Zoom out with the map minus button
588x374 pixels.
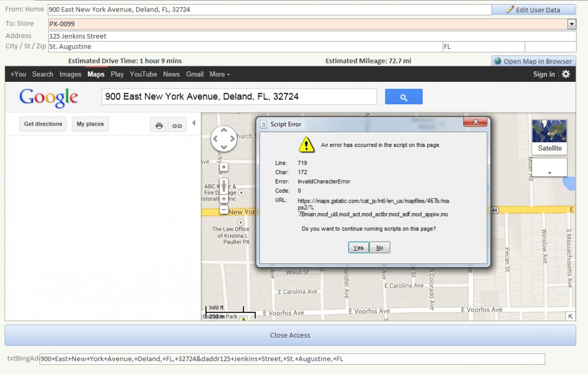[224, 209]
